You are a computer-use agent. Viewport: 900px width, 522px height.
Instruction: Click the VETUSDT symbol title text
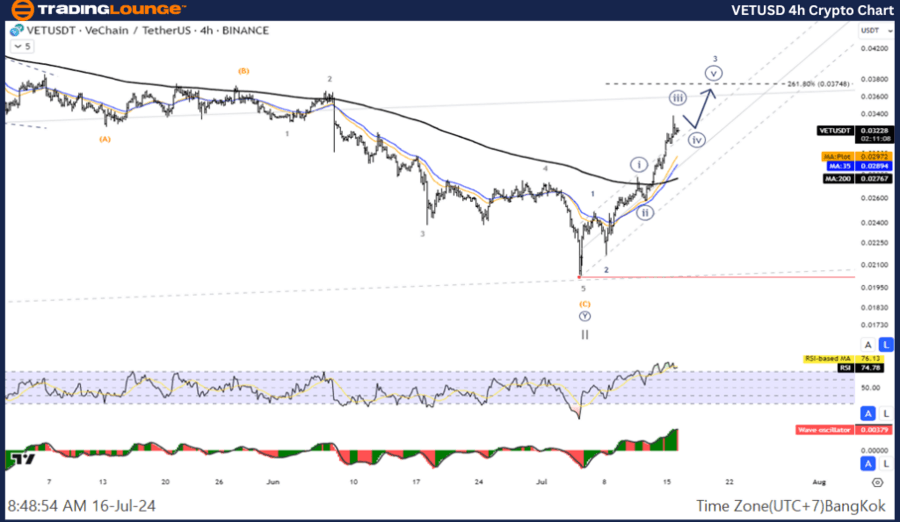[51, 30]
